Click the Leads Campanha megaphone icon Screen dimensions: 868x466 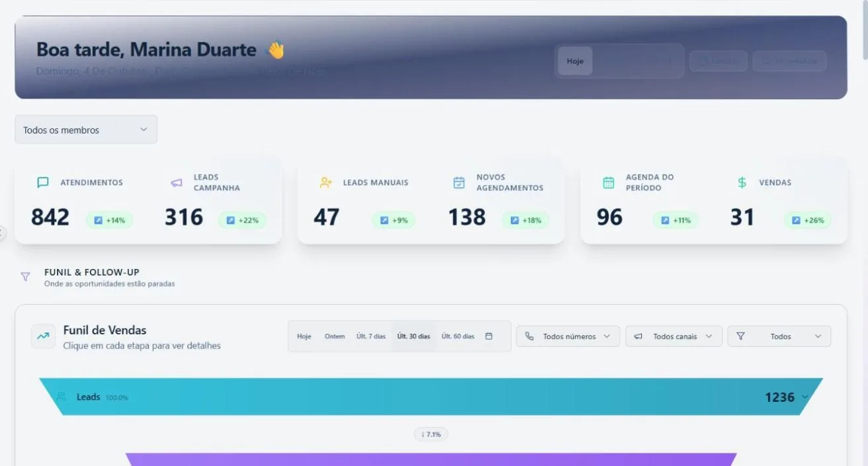click(176, 182)
